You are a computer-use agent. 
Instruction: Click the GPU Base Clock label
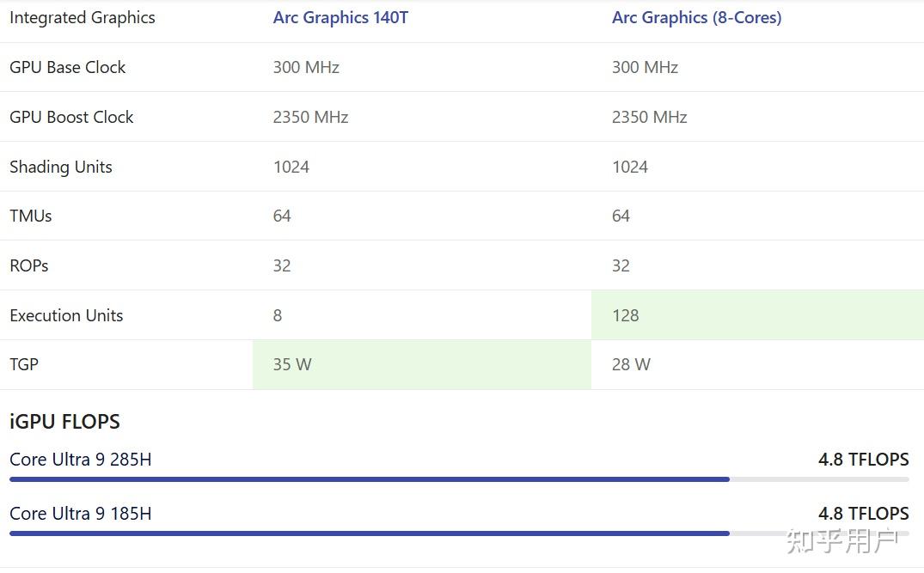[x=68, y=67]
